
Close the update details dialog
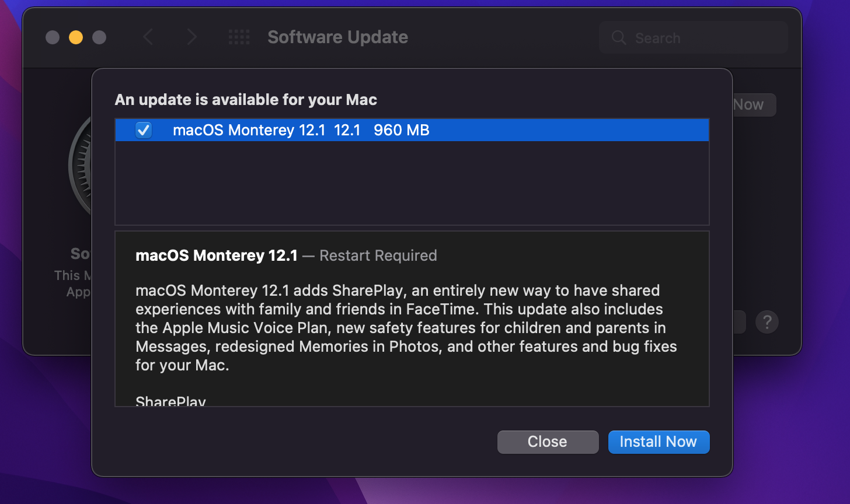tap(548, 442)
